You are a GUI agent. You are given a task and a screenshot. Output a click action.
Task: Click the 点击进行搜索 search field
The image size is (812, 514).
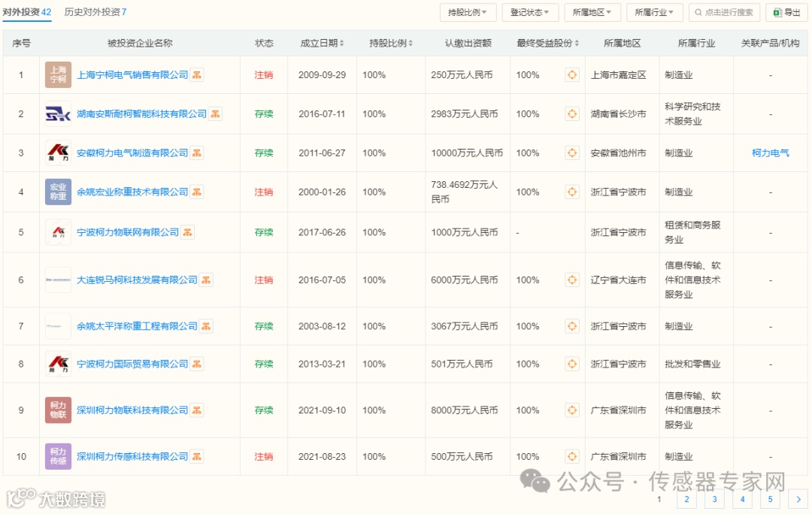(x=725, y=13)
